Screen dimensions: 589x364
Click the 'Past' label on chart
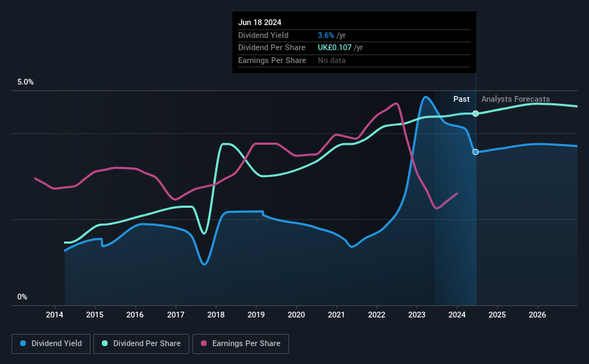[x=461, y=99]
